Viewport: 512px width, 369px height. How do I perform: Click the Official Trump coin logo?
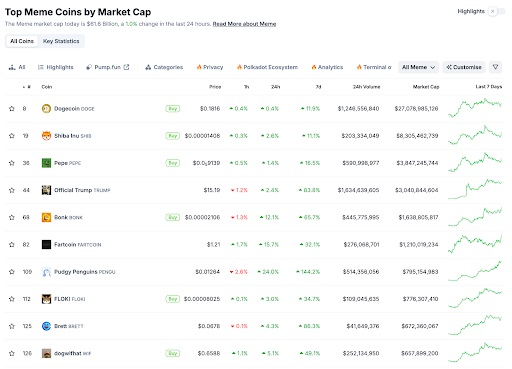point(46,190)
